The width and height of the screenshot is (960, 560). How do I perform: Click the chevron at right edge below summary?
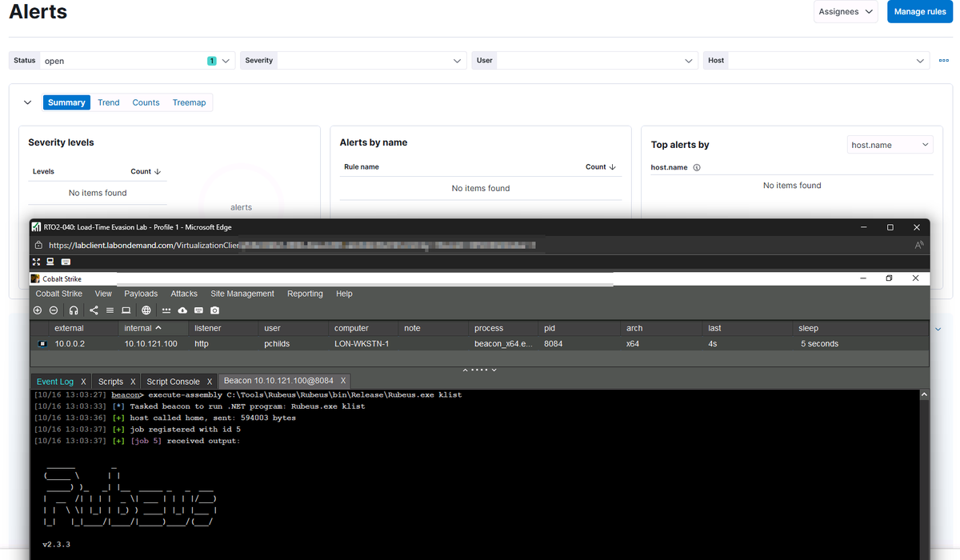click(938, 329)
